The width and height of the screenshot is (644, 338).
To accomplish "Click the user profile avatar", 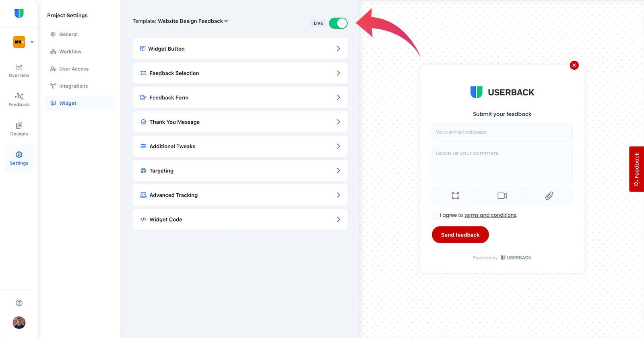I will pyautogui.click(x=19, y=323).
